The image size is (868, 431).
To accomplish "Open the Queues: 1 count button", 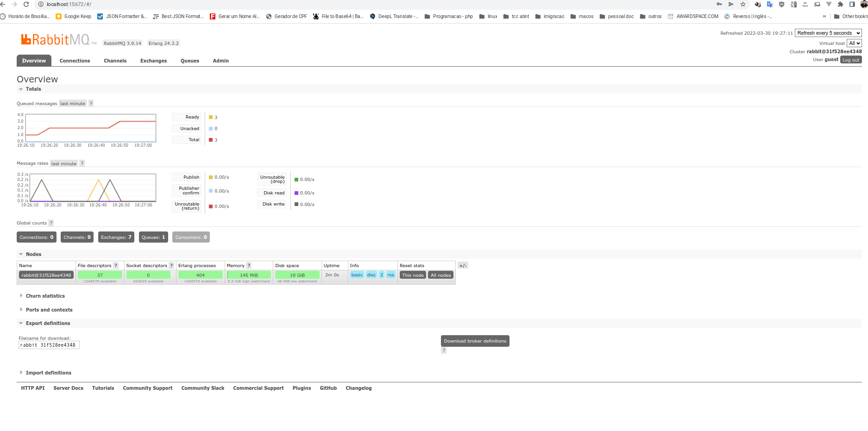I will pyautogui.click(x=153, y=237).
